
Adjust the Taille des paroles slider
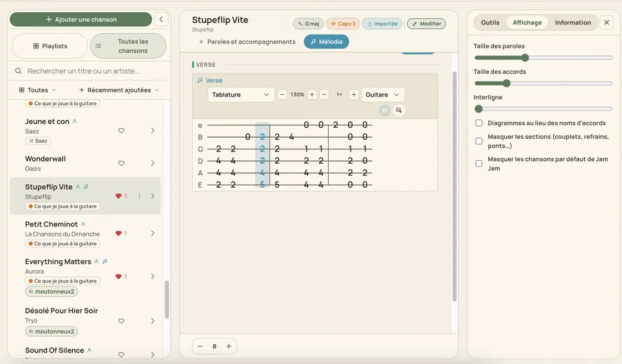pos(544,58)
